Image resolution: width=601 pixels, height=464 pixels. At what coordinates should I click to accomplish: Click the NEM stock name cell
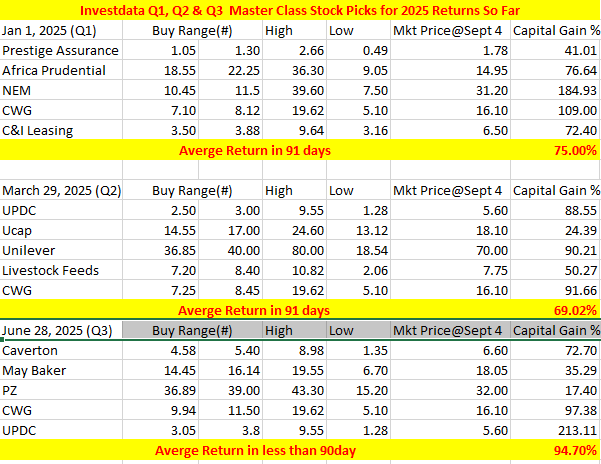pyautogui.click(x=61, y=90)
